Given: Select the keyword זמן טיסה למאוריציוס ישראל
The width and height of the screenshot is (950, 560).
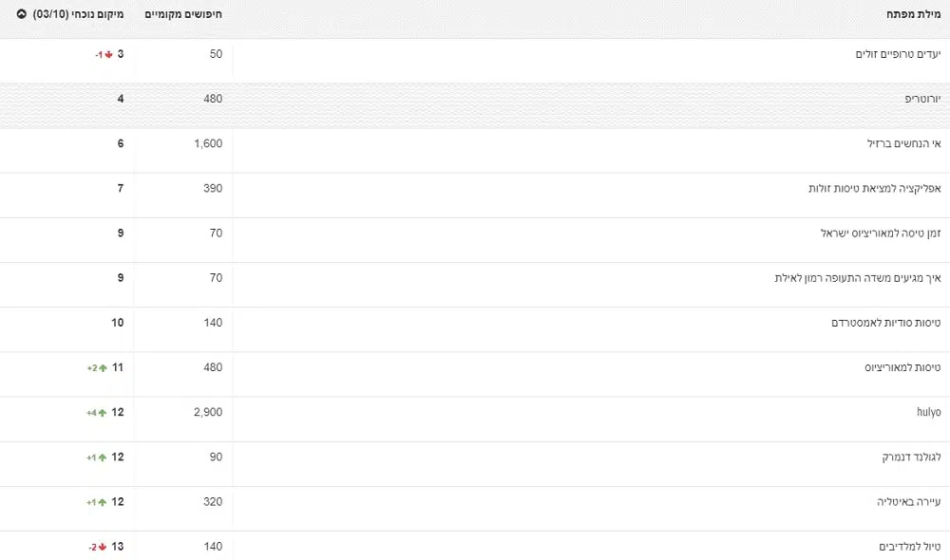Looking at the screenshot, I should (881, 233).
